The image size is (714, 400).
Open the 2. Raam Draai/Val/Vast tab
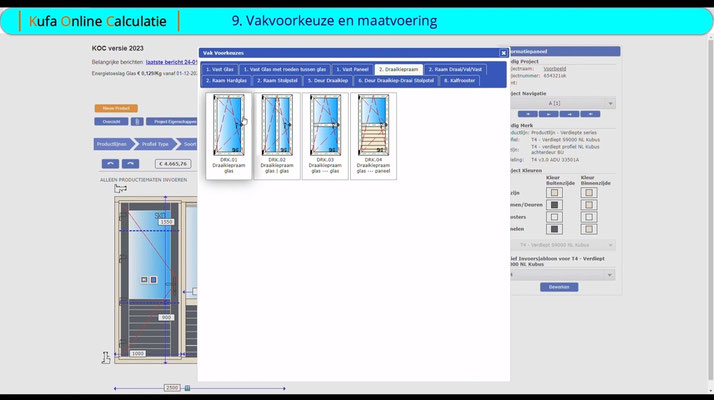pos(455,69)
